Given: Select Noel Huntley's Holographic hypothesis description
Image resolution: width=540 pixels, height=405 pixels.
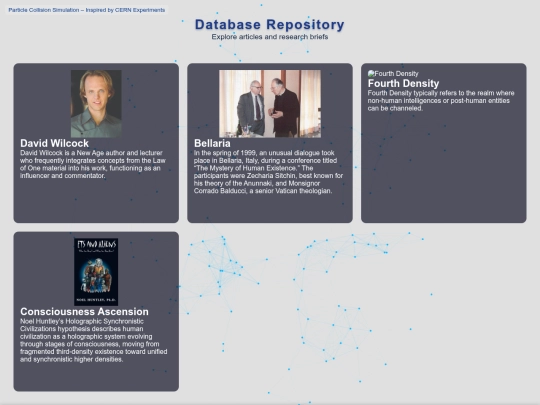Looking at the screenshot, I should click(x=94, y=340).
